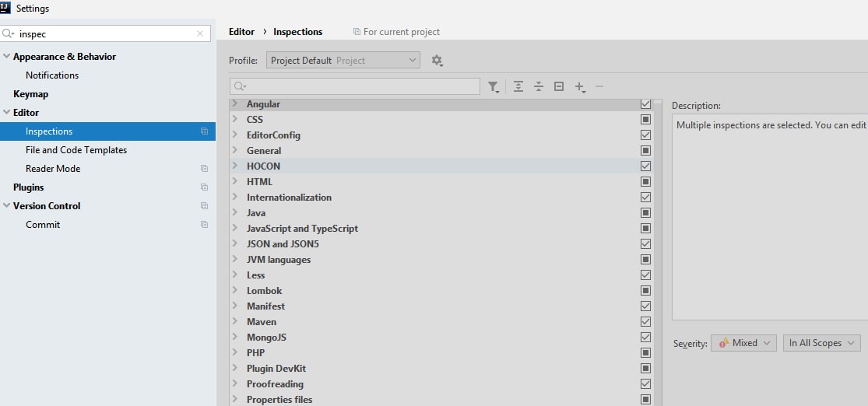
Task: Expand the Internationalization inspections group
Action: click(235, 197)
